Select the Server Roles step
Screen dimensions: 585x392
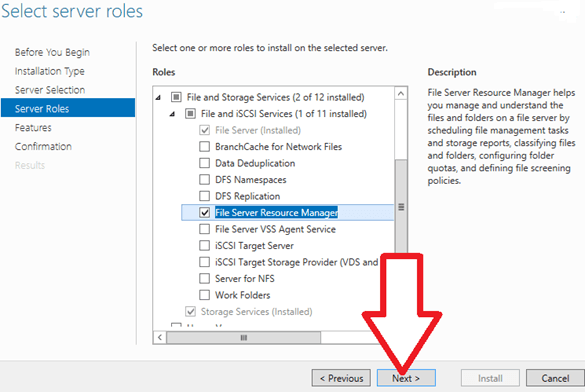(68, 108)
